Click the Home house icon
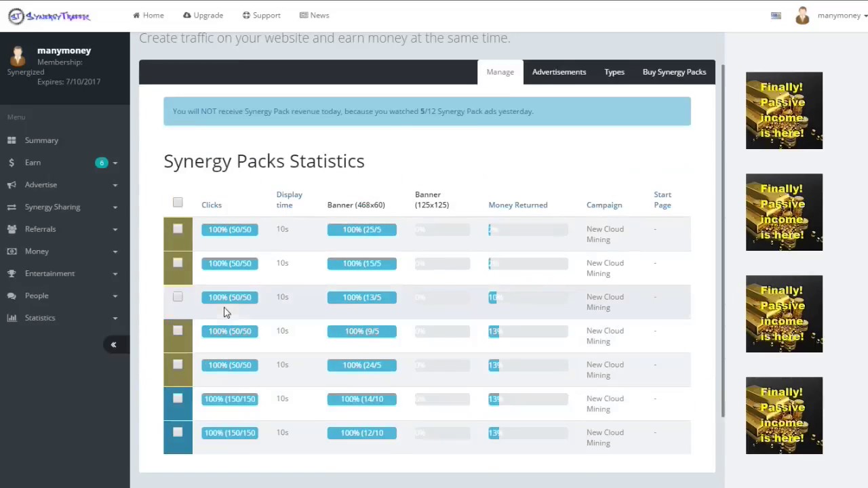Viewport: 868px width, 488px height. [x=136, y=15]
